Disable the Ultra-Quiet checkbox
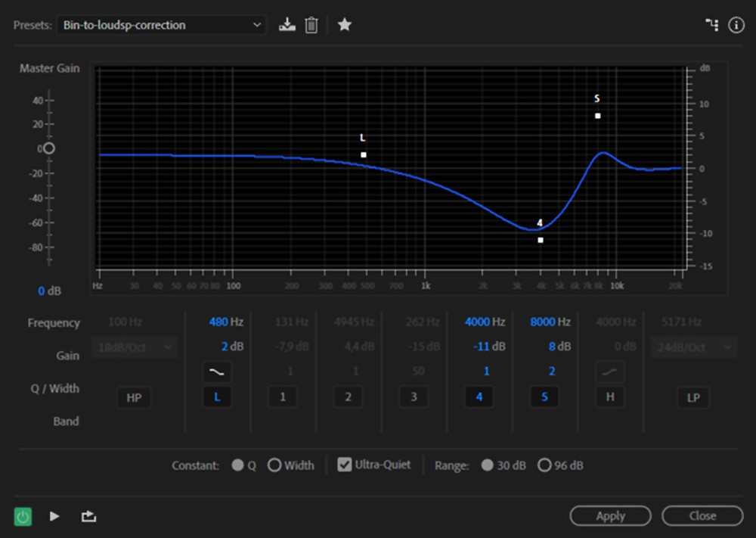This screenshot has width=756, height=538. point(345,465)
